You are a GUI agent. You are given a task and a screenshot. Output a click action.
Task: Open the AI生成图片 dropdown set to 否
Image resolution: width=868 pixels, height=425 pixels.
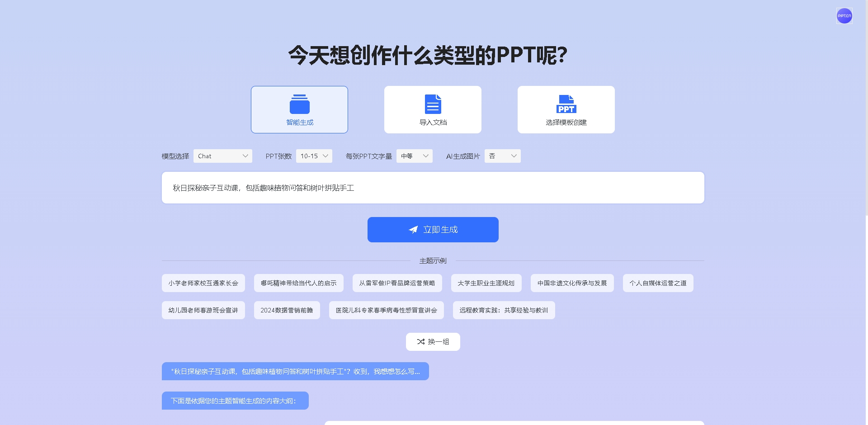coord(502,156)
